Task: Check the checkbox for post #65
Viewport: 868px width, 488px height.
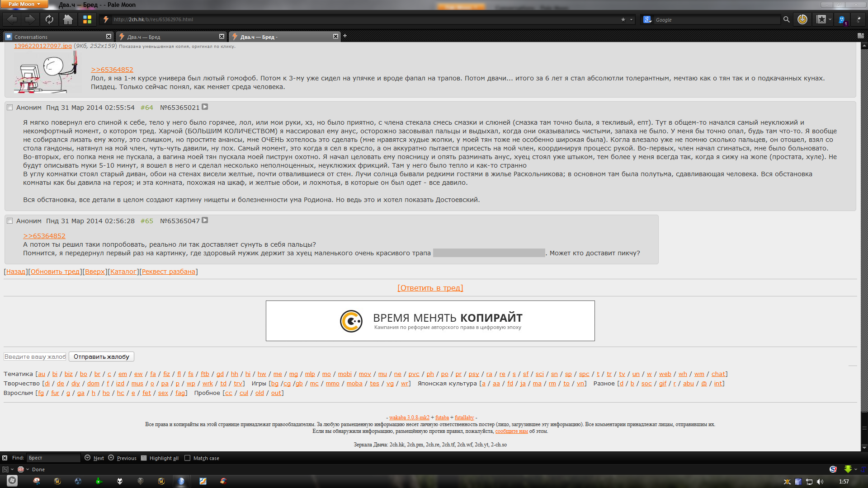Action: click(x=9, y=221)
